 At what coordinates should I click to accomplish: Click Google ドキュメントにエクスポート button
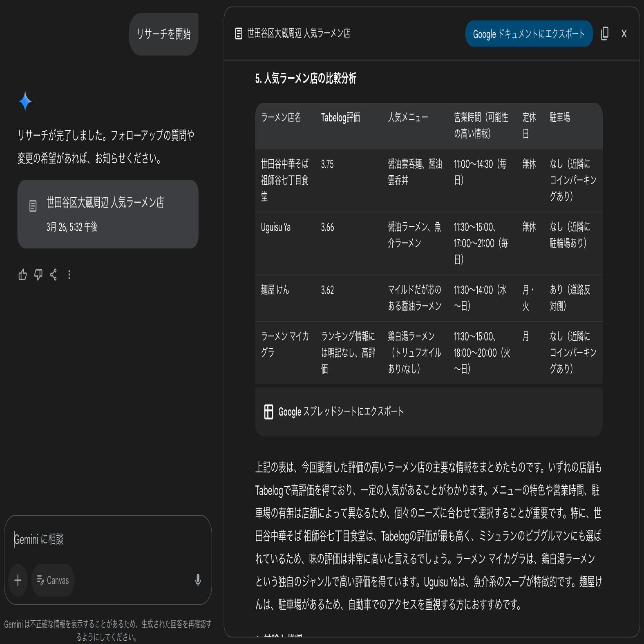(529, 34)
